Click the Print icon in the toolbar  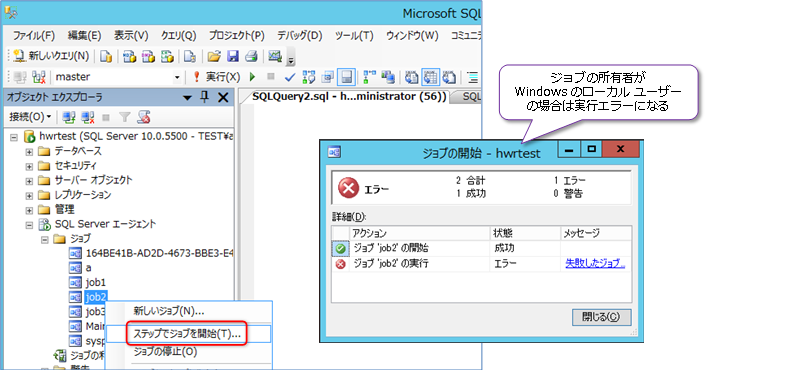[x=251, y=56]
